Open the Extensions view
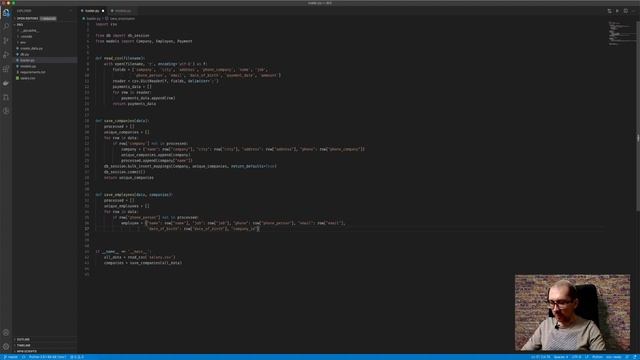The width and height of the screenshot is (640, 360). 6,69
